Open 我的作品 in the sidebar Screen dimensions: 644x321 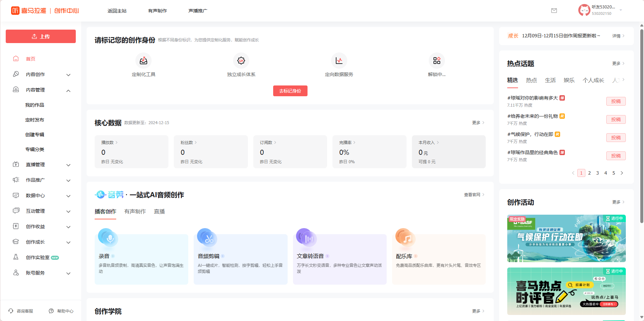tap(35, 105)
